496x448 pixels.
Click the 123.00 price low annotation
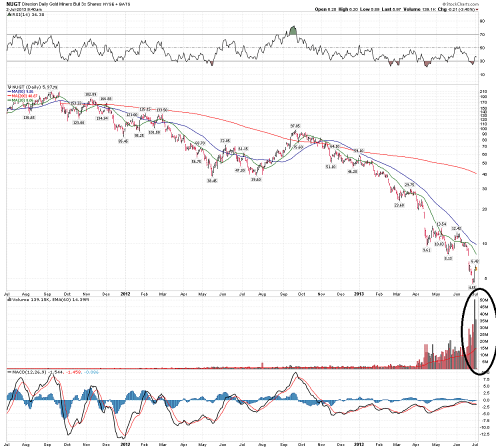tap(79, 123)
